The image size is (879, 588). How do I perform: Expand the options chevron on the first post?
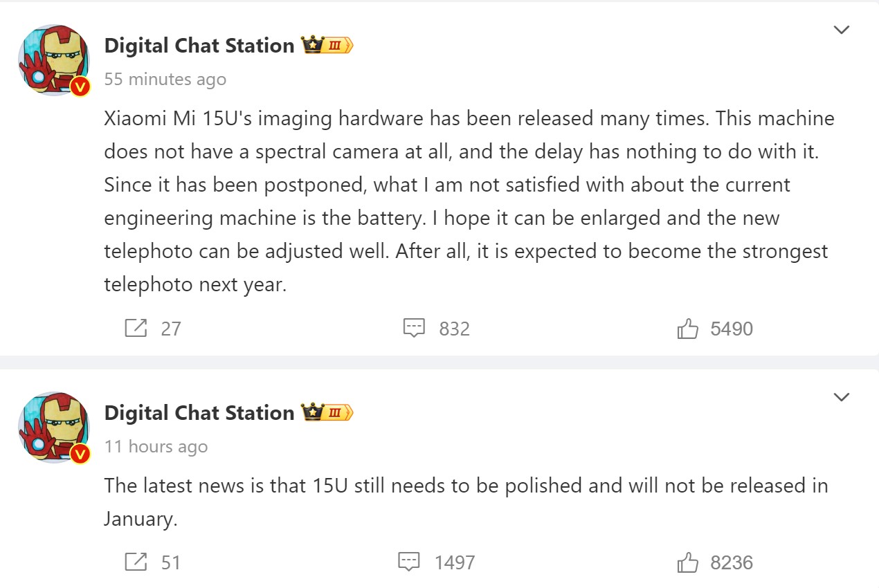pyautogui.click(x=841, y=30)
